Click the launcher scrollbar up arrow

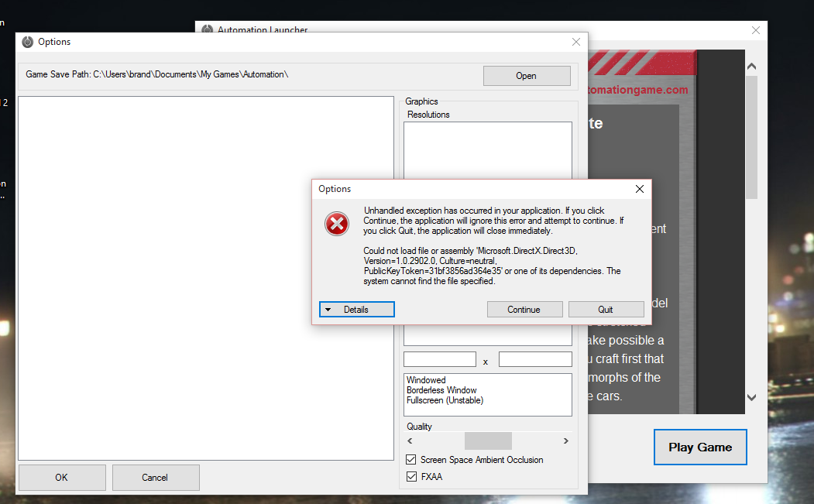(x=751, y=67)
